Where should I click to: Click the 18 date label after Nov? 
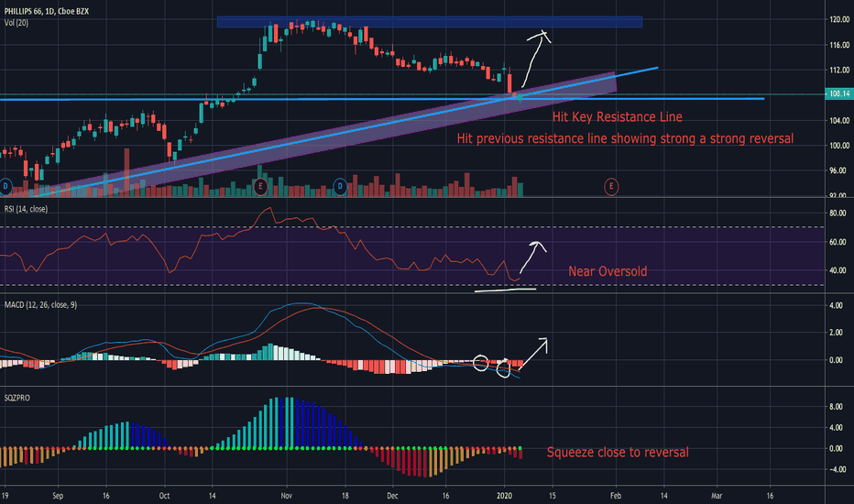345,496
